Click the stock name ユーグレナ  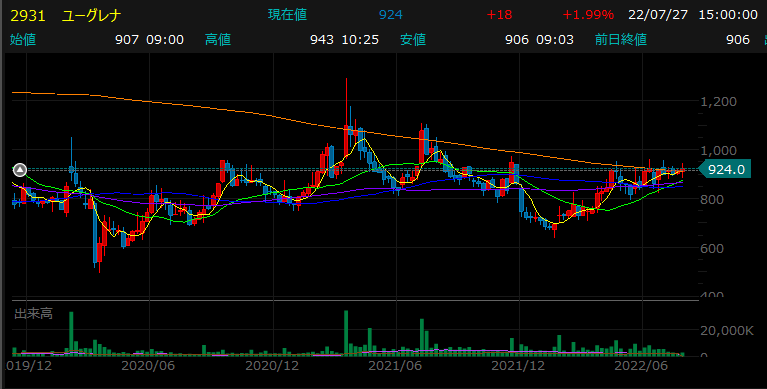pos(91,16)
